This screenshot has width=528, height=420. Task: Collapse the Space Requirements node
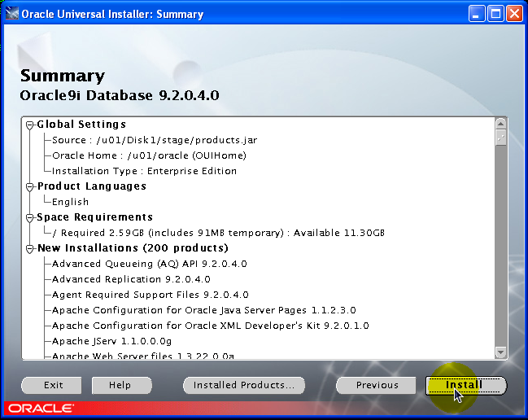pyautogui.click(x=29, y=218)
